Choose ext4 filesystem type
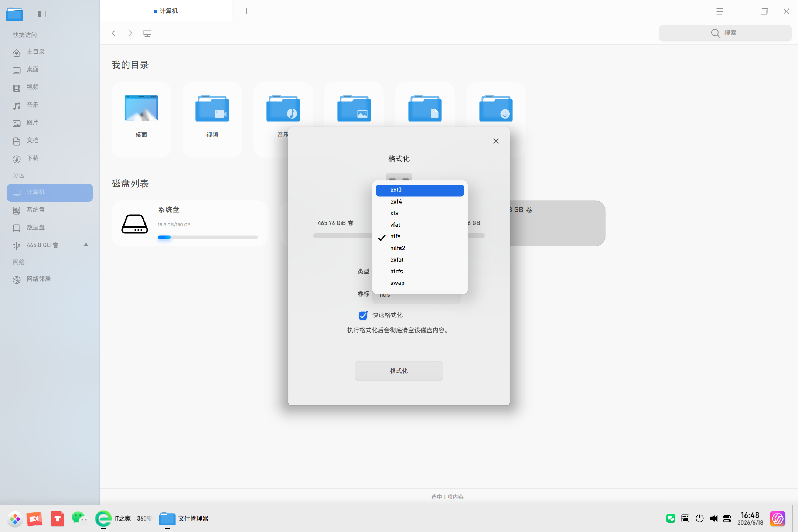This screenshot has height=532, width=798. coord(420,202)
